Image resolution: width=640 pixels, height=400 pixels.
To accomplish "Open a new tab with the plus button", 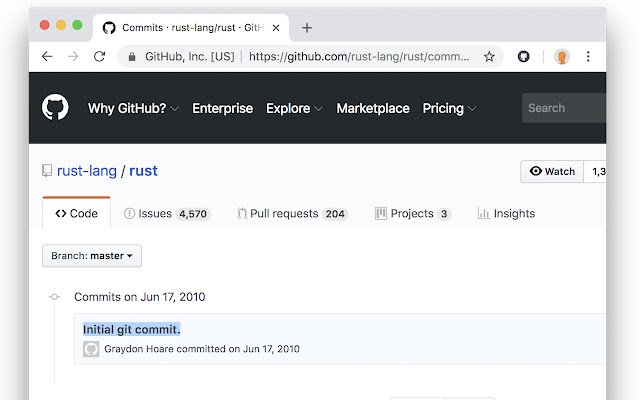I will pos(307,28).
